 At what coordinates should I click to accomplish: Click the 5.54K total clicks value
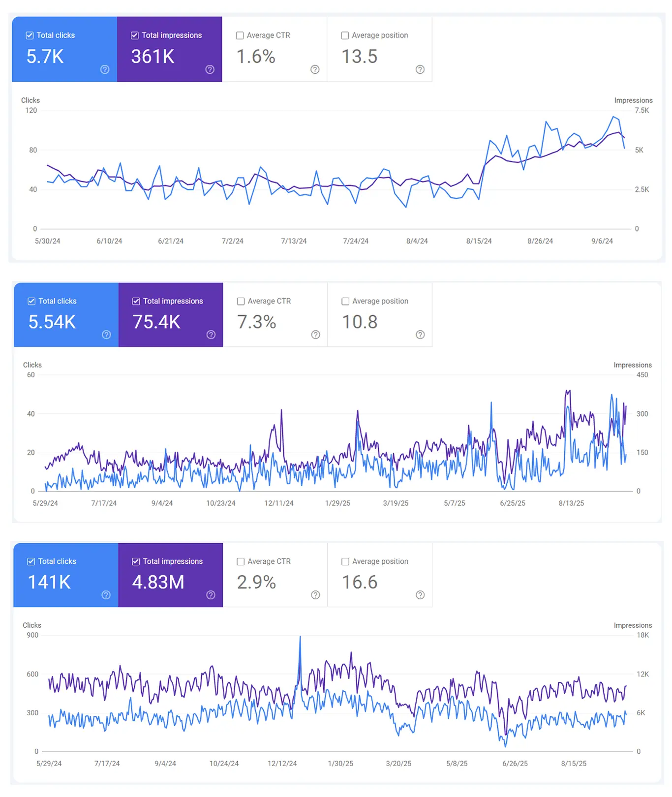pos(52,322)
